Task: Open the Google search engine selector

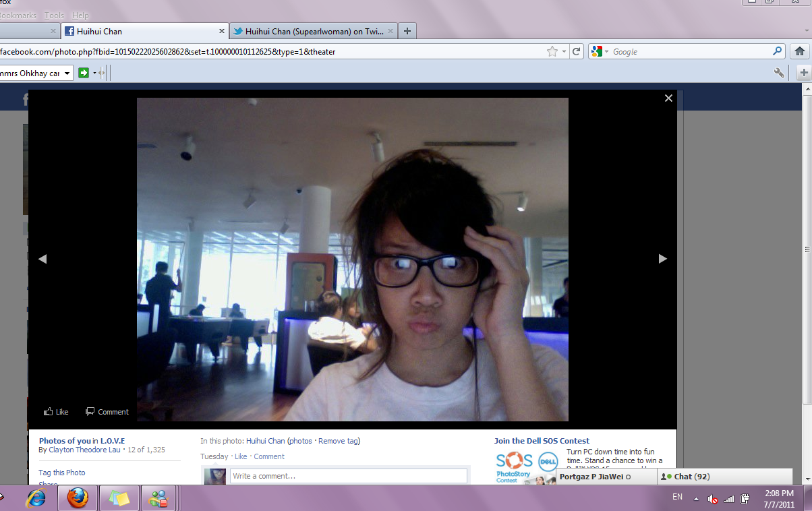Action: click(x=600, y=51)
